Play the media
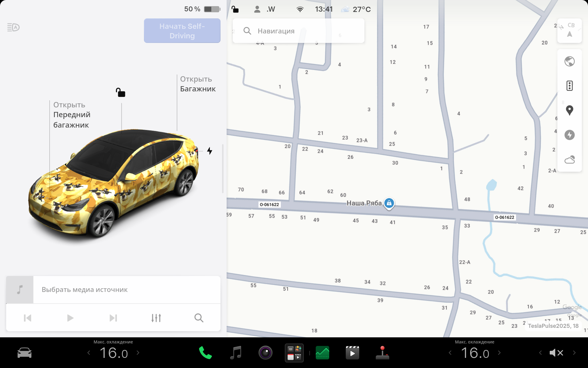The image size is (588, 368). click(70, 318)
